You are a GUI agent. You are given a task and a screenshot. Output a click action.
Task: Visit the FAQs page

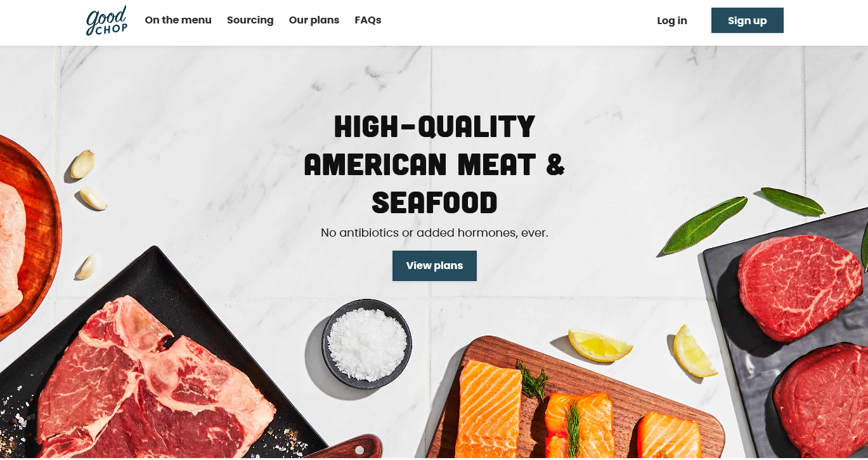[368, 20]
